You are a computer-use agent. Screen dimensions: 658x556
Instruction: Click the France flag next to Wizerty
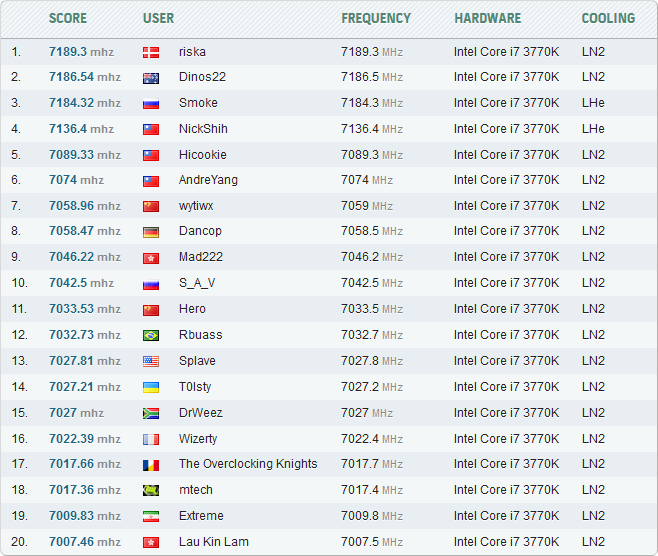151,439
